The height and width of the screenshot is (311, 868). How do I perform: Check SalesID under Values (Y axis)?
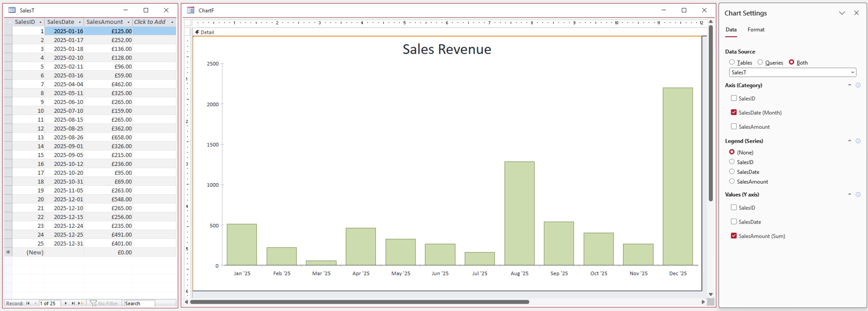coord(734,208)
